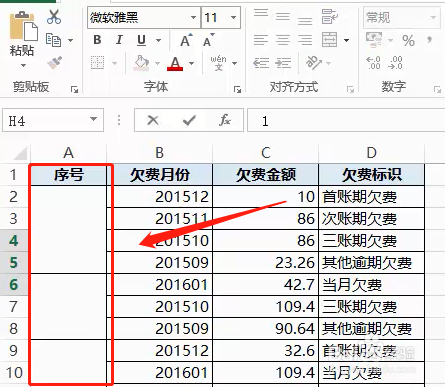Click the text Orientation icon
This screenshot has width=445, height=387.
pyautogui.click(x=314, y=63)
